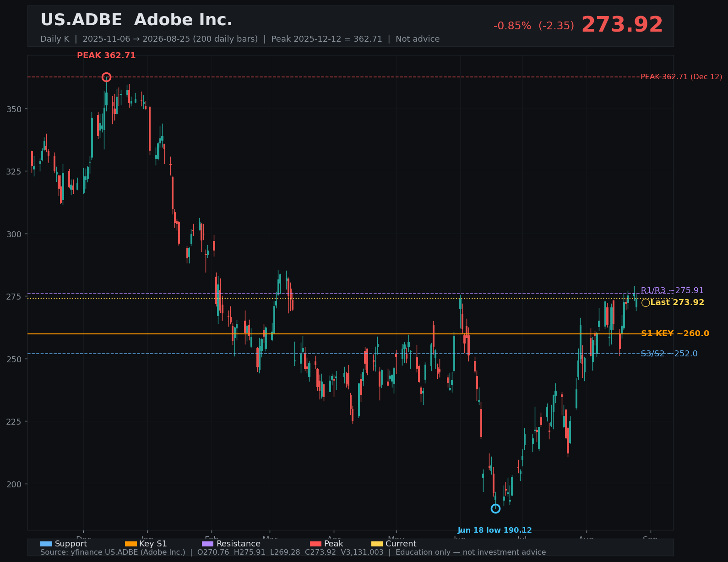
Task: Click the 275 y-axis tick label
Action: click(x=14, y=296)
